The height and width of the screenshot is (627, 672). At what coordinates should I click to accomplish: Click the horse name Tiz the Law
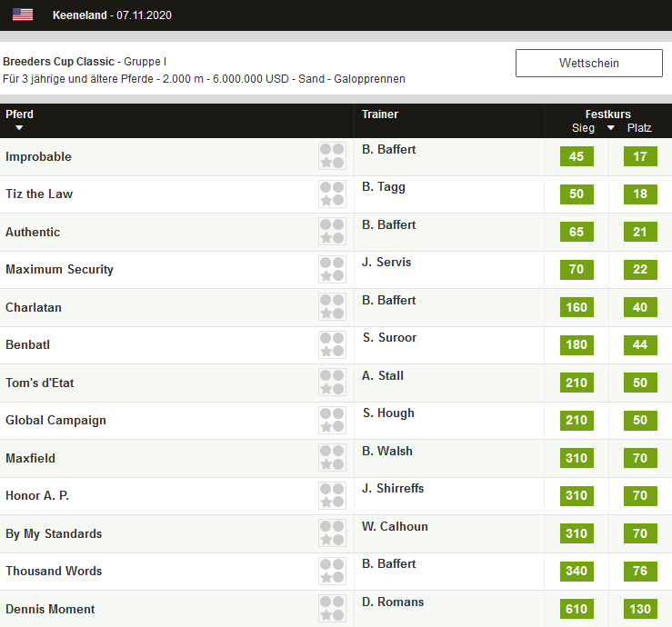pos(39,194)
